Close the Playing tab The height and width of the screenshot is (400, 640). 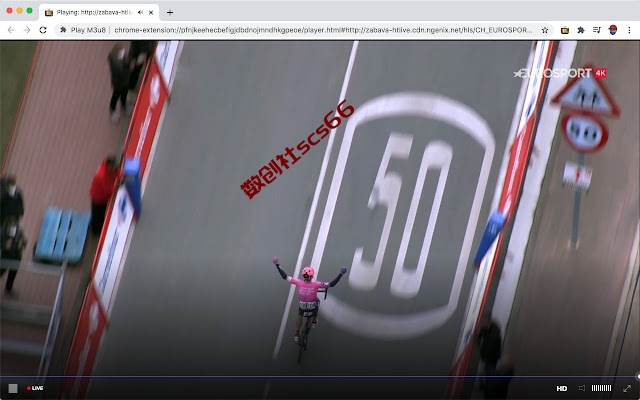click(151, 12)
